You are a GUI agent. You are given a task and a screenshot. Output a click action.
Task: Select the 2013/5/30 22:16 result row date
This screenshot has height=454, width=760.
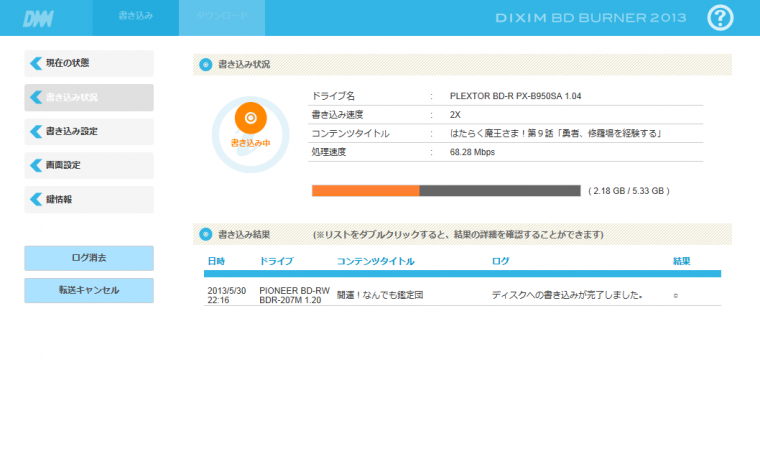point(226,295)
